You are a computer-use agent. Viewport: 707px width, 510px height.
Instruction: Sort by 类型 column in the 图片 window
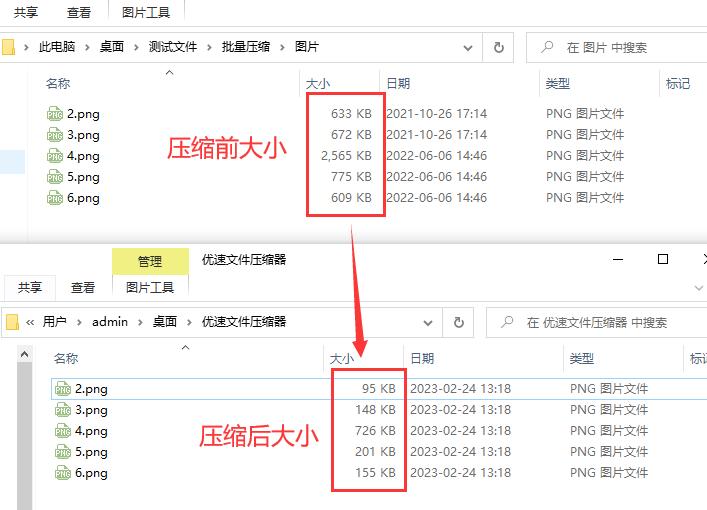pos(558,83)
